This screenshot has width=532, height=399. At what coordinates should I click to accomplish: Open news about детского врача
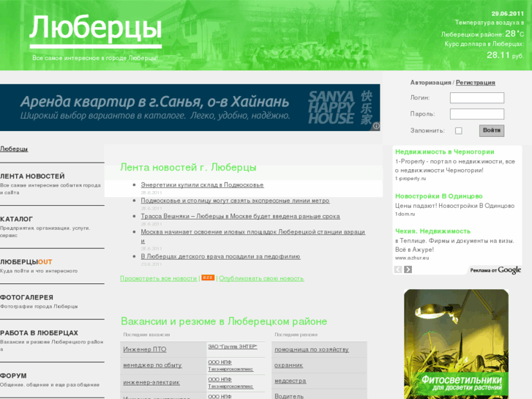[220, 256]
